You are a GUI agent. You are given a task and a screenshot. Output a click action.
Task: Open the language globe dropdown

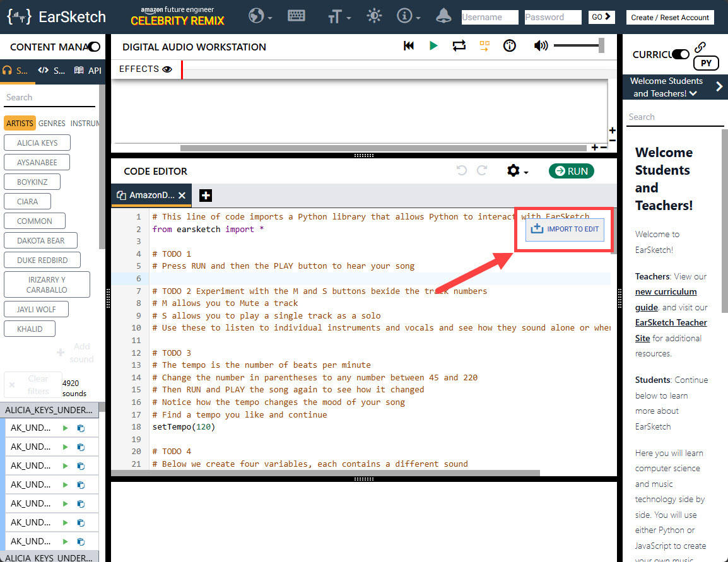(260, 16)
